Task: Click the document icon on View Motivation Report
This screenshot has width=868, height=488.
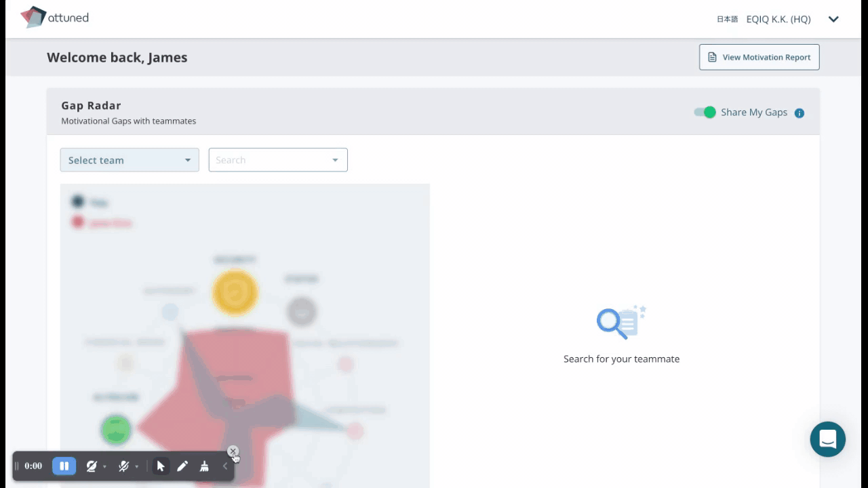Action: click(x=713, y=57)
